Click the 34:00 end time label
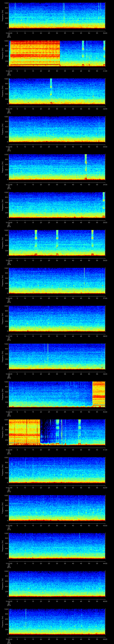 point(105,184)
